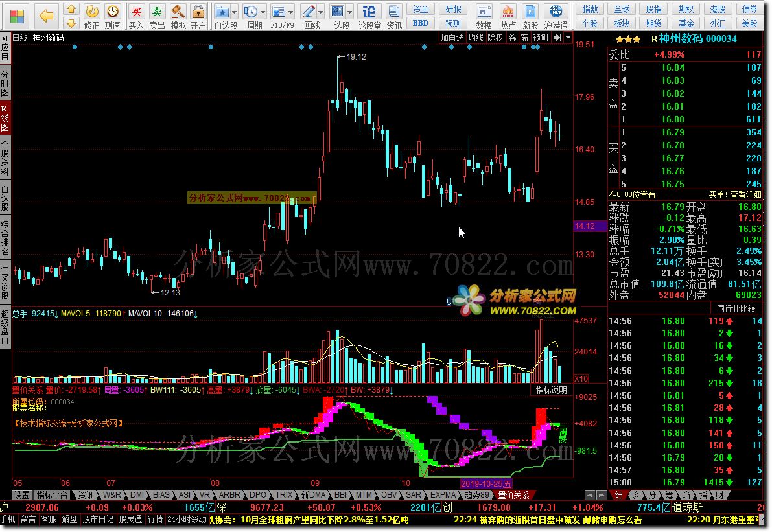The image size is (772, 532).
Task: Switch to the TRIX indicator tab
Action: (x=284, y=494)
